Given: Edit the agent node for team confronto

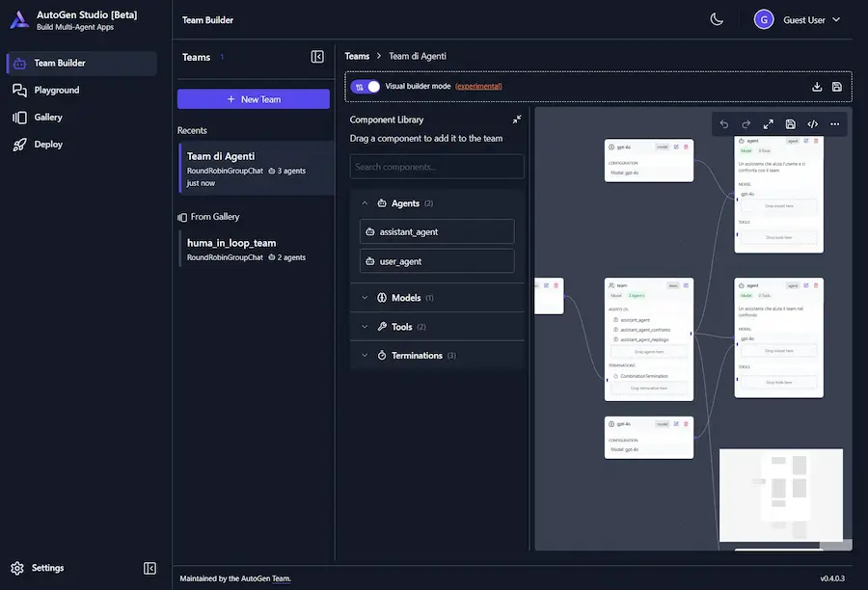Looking at the screenshot, I should (x=806, y=285).
